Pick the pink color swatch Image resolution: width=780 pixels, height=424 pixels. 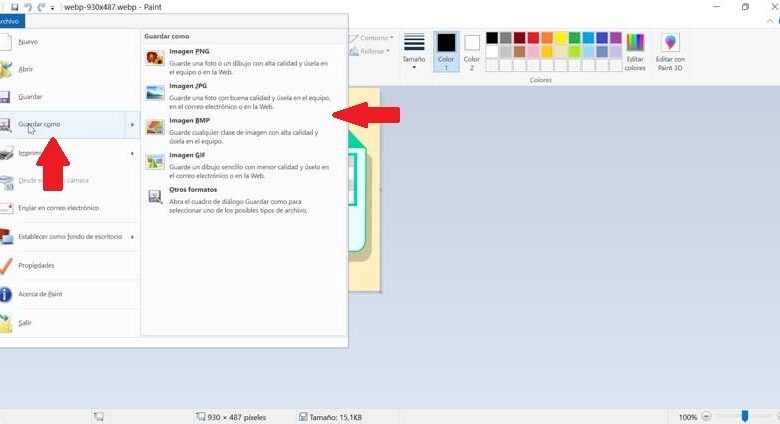tap(533, 51)
